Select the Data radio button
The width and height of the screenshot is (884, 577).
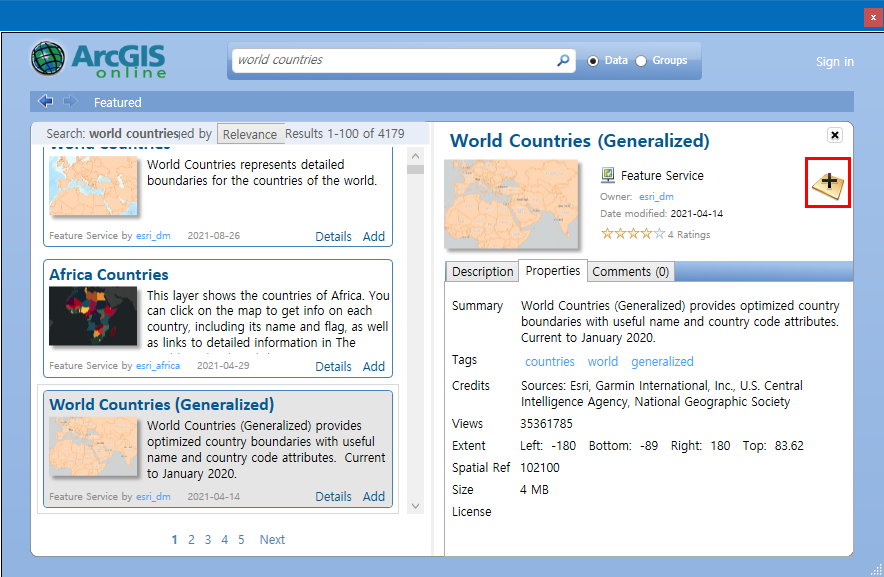593,61
